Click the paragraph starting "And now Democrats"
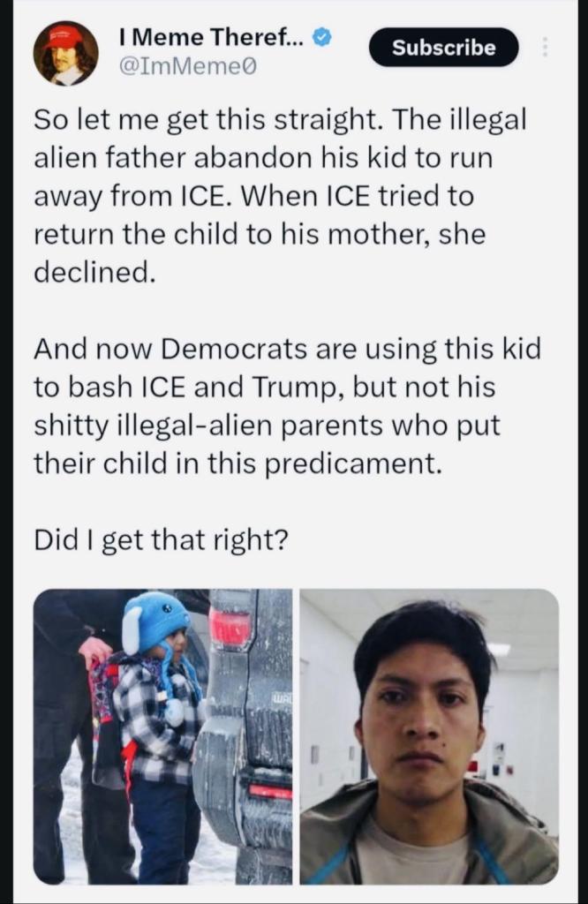 tap(287, 405)
